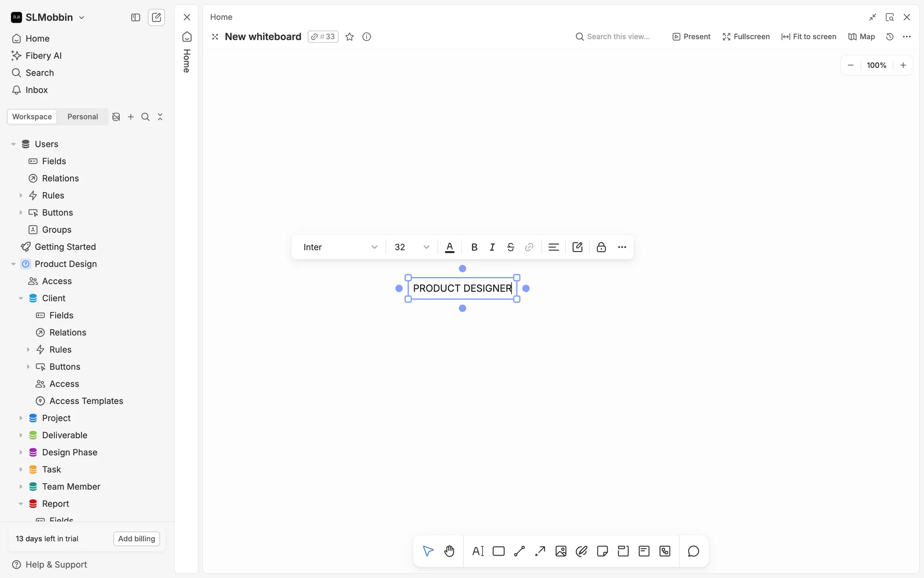Open the Inter font family dropdown
Screen dimensions: 924x578
[340, 247]
